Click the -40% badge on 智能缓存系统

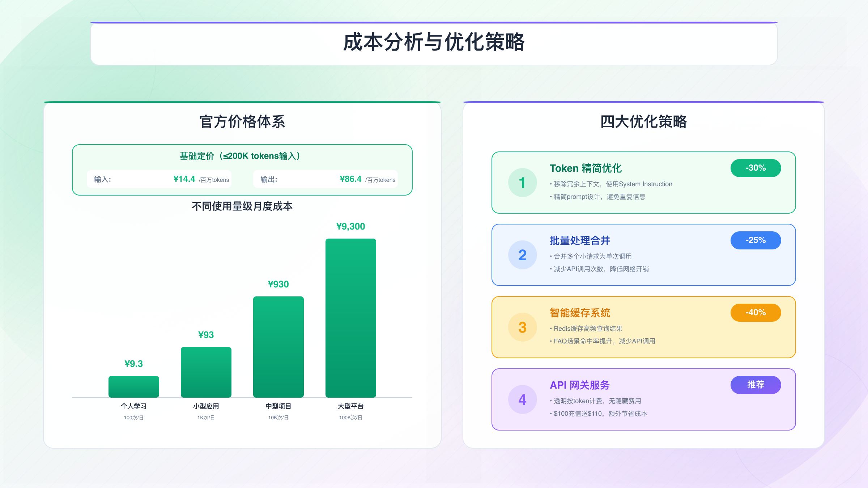[x=756, y=312]
